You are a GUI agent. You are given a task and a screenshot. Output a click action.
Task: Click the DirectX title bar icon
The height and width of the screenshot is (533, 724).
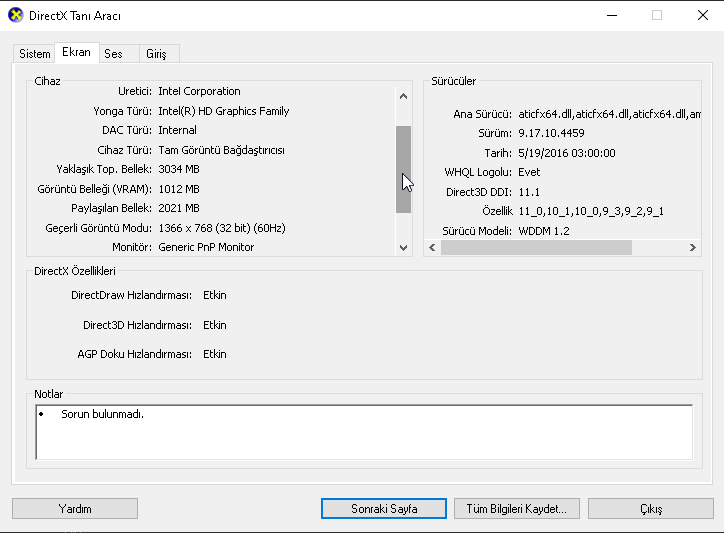15,15
